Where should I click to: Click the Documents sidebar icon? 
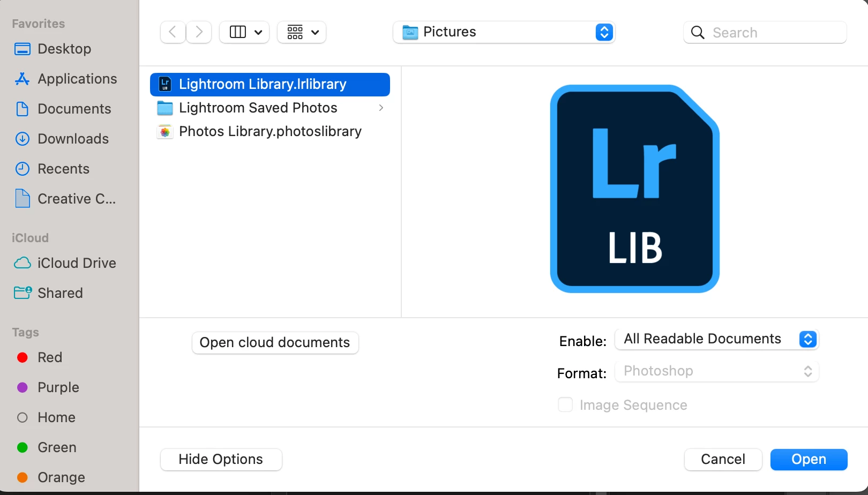tap(23, 109)
